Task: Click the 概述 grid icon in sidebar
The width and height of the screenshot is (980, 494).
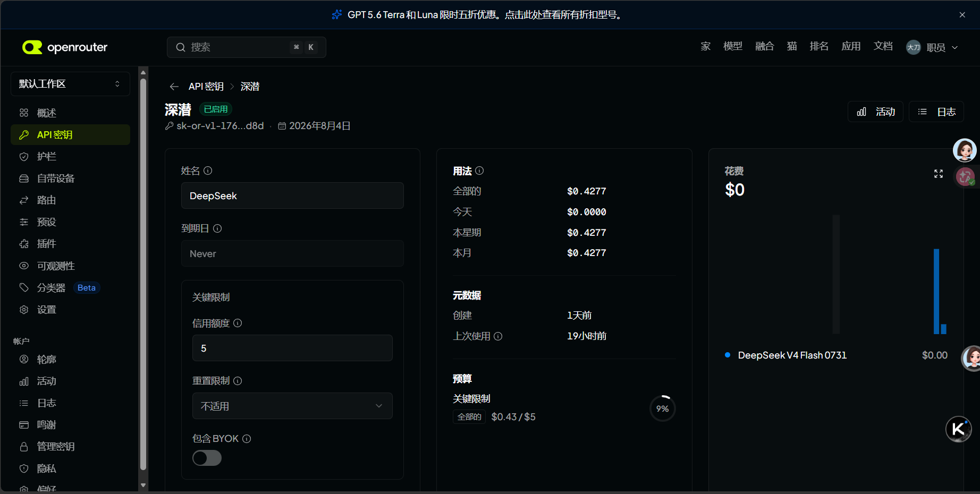Action: [24, 113]
